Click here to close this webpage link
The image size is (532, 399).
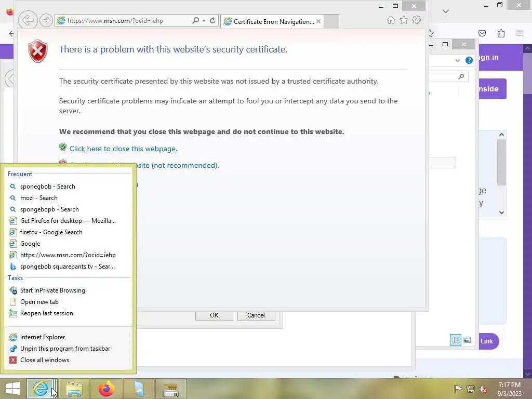coord(123,149)
